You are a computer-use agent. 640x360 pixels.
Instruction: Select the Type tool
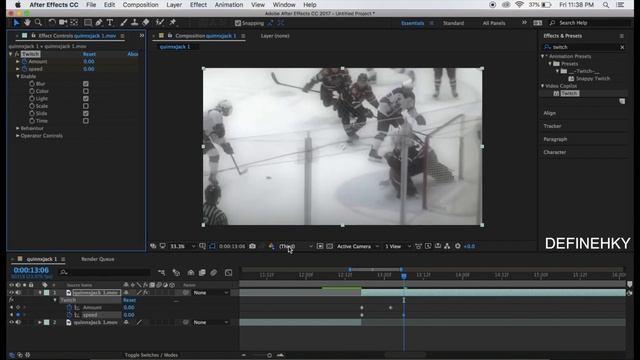(110, 23)
